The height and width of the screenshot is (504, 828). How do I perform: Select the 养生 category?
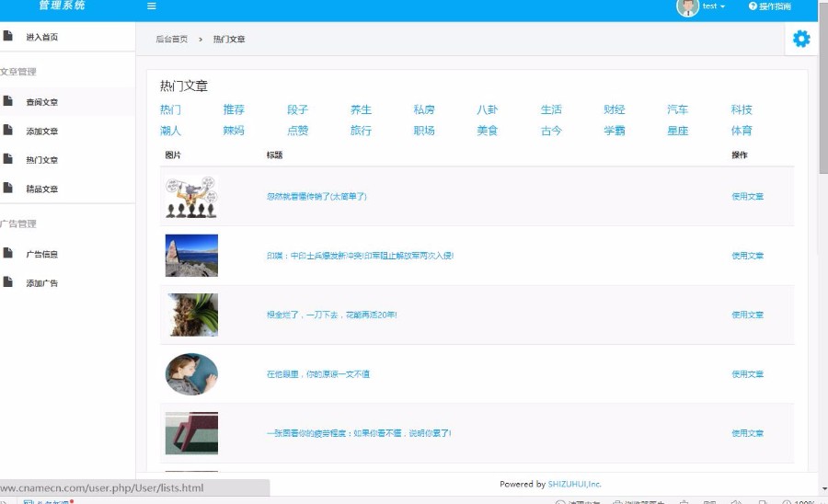362,109
